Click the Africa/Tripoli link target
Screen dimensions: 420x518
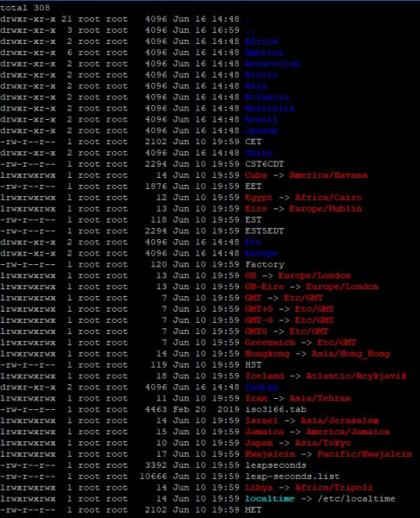click(334, 488)
